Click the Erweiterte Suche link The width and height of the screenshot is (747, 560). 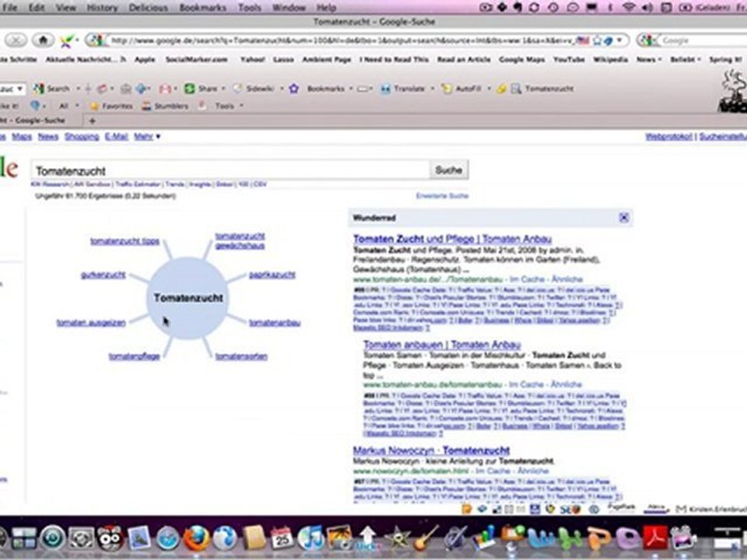pyautogui.click(x=442, y=196)
